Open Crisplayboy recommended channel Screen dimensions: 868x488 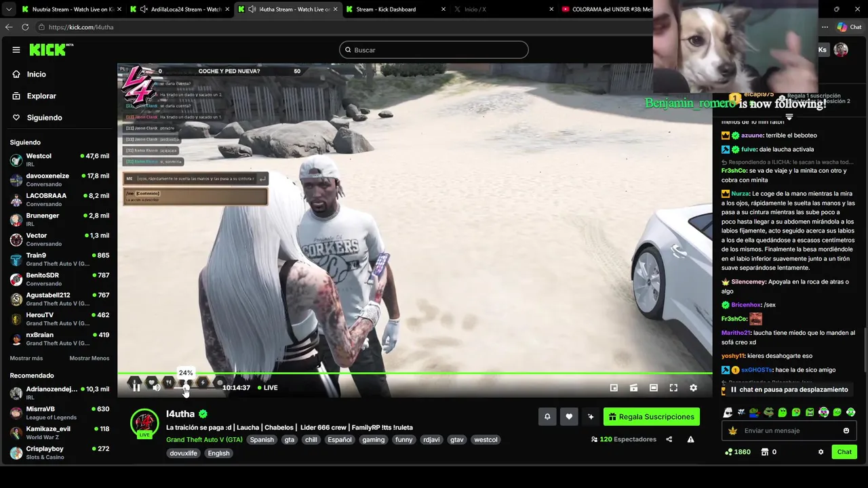pyautogui.click(x=59, y=453)
